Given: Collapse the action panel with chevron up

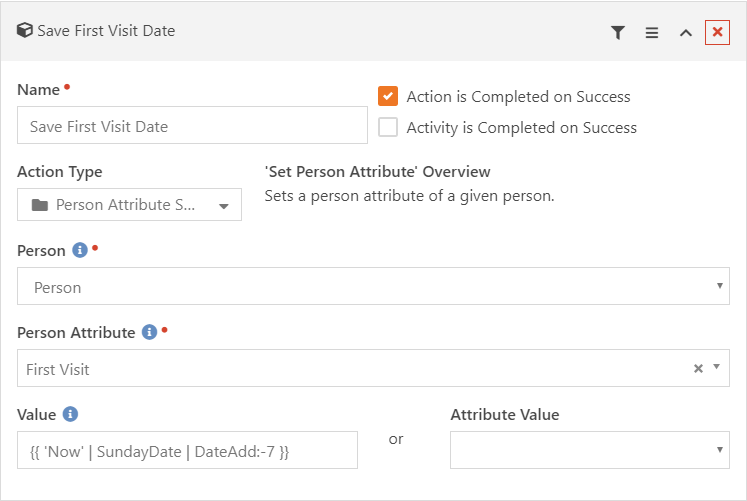Looking at the screenshot, I should (x=686, y=33).
